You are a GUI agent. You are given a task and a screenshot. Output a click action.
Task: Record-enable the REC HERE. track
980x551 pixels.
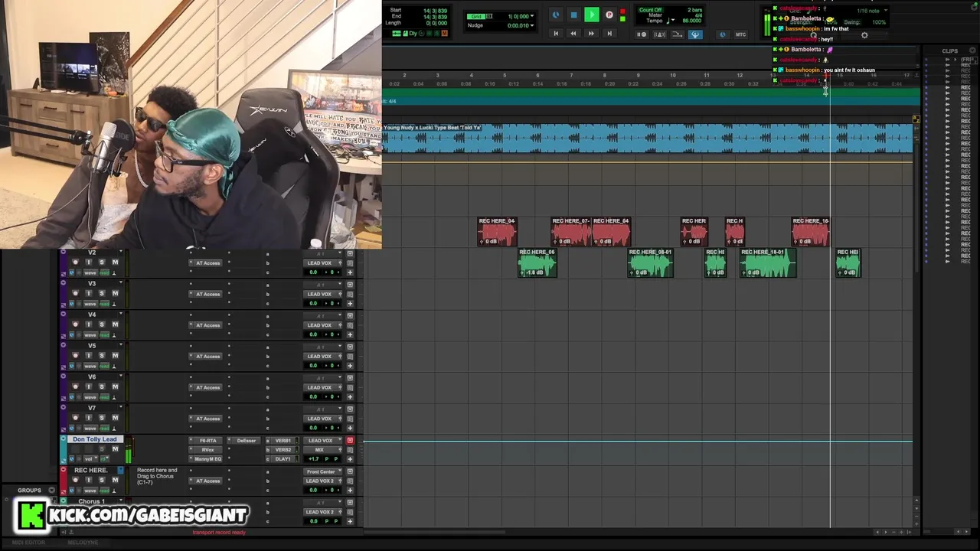tap(75, 480)
